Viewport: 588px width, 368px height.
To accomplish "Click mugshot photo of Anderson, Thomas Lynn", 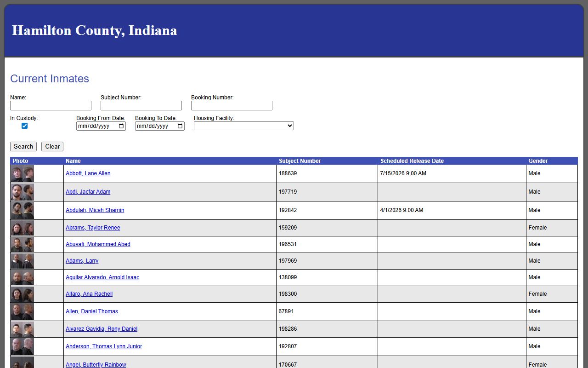I will 23,347.
